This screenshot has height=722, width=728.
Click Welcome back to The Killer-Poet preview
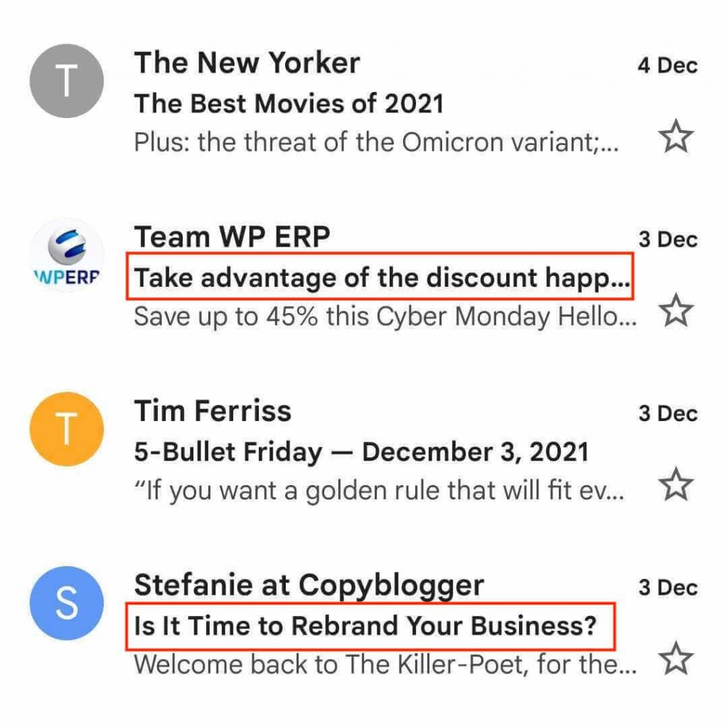385,665
